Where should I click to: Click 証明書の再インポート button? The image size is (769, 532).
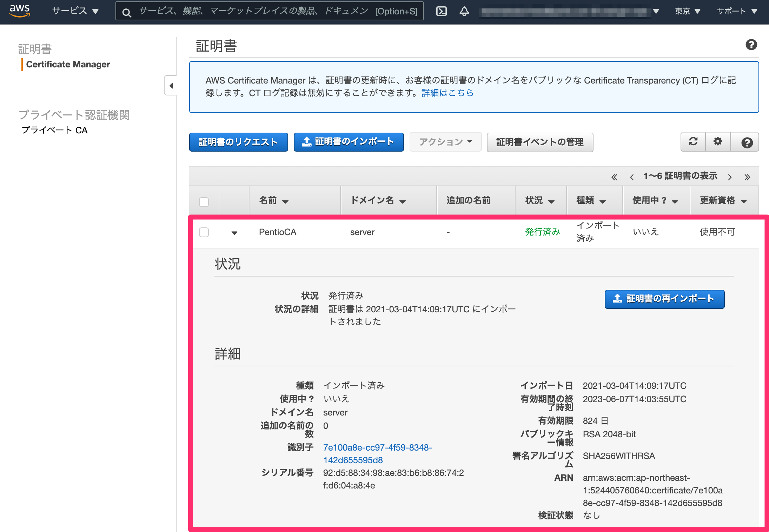click(664, 299)
